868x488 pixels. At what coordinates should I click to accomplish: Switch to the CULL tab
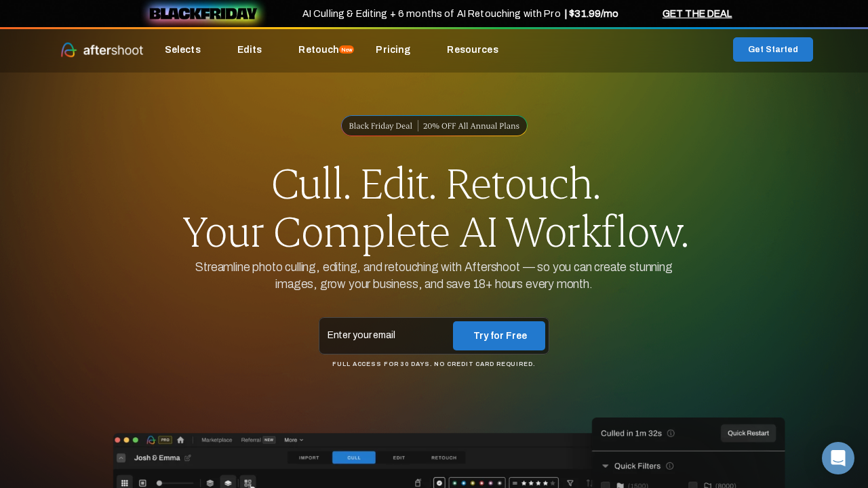click(354, 457)
